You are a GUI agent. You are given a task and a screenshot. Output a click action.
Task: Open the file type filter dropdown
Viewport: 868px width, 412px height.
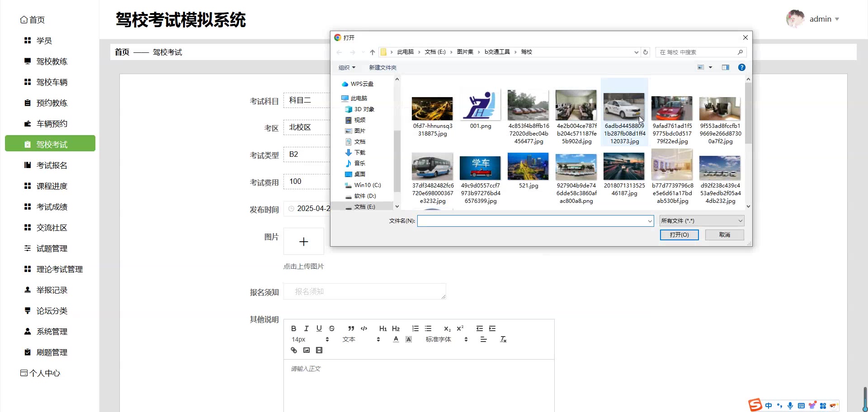(x=701, y=221)
